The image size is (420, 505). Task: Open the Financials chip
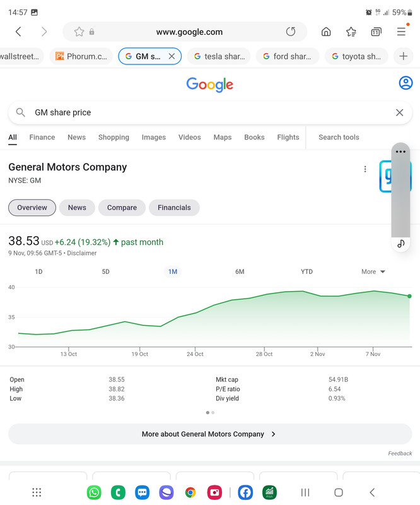tap(174, 208)
